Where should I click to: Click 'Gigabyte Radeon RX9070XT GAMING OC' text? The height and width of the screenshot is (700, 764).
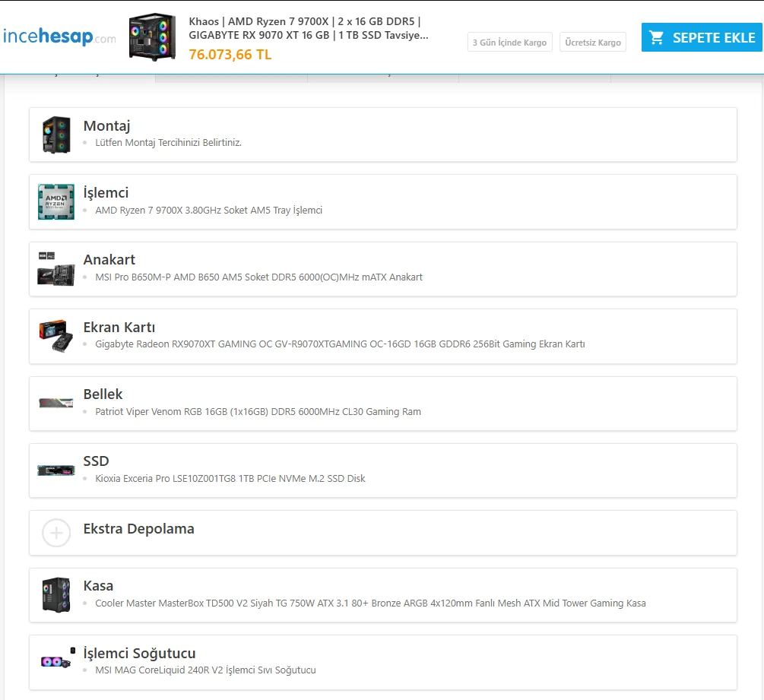tap(340, 344)
